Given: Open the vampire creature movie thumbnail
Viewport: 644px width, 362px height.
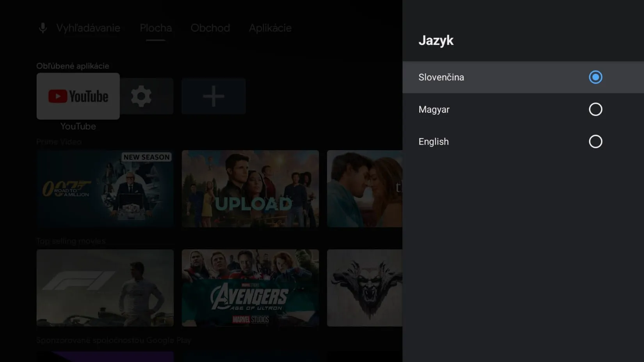Looking at the screenshot, I should 365,288.
